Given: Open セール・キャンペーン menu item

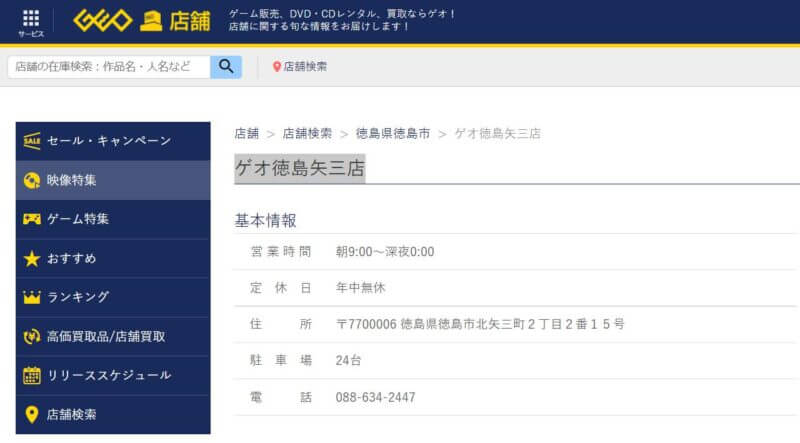Looking at the screenshot, I should [113, 141].
